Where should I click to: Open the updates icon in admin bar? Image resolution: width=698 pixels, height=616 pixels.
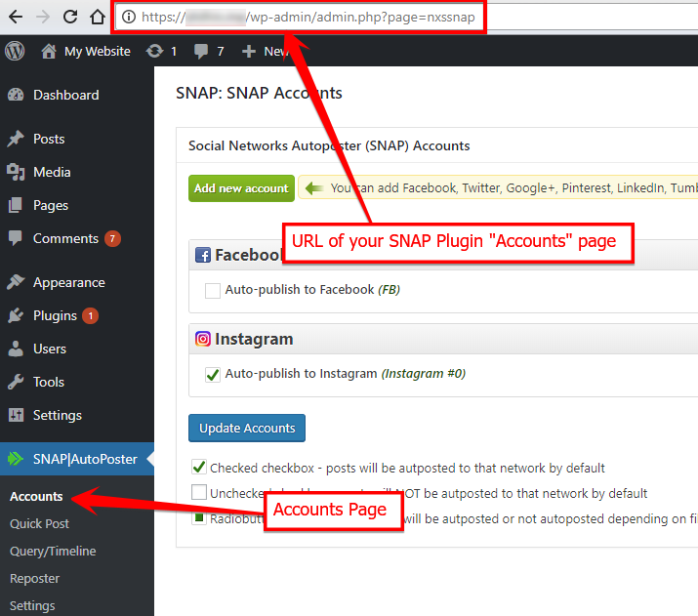[154, 51]
